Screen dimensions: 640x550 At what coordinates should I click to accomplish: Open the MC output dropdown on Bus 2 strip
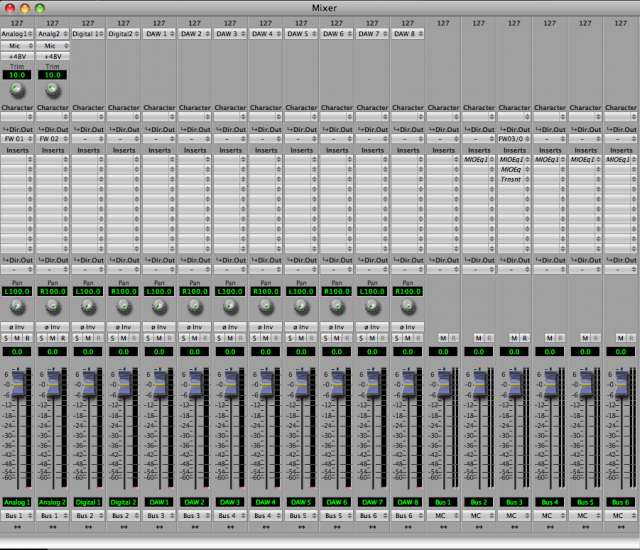[x=479, y=516]
